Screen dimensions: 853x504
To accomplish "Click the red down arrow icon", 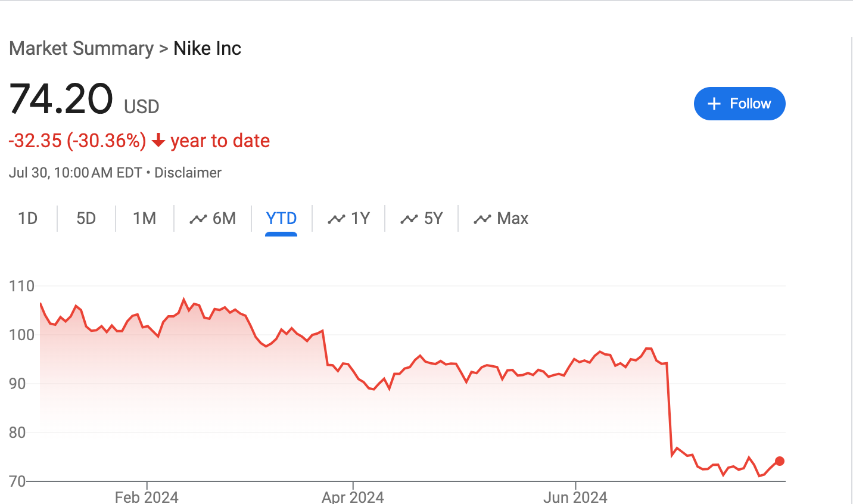I will click(158, 141).
